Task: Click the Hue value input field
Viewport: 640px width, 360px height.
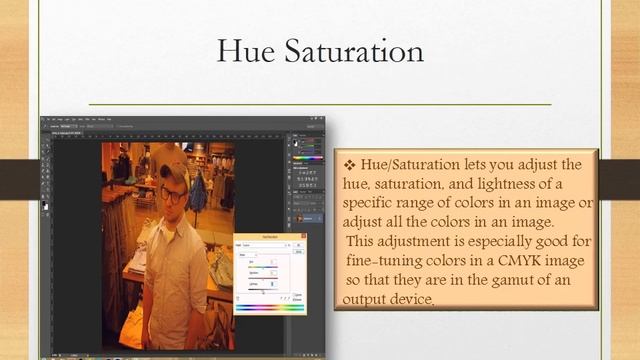Action: [274, 262]
